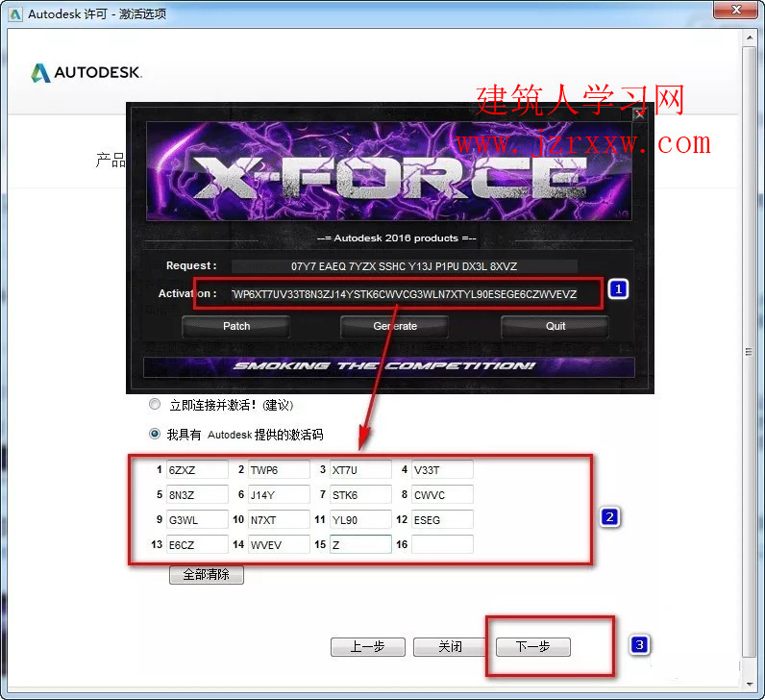
Task: Click the 'SMOKING THE COMPETITION!' banner
Action: pyautogui.click(x=389, y=366)
